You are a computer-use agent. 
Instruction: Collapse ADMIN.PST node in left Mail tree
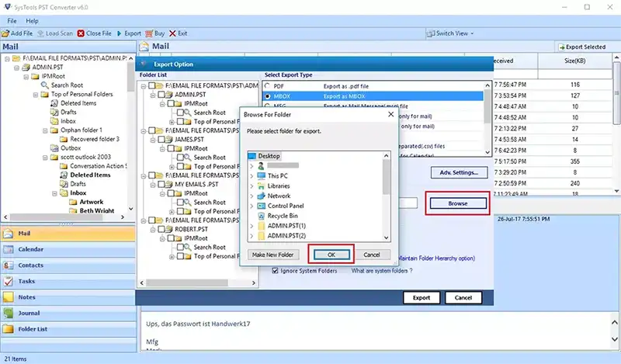(16, 68)
